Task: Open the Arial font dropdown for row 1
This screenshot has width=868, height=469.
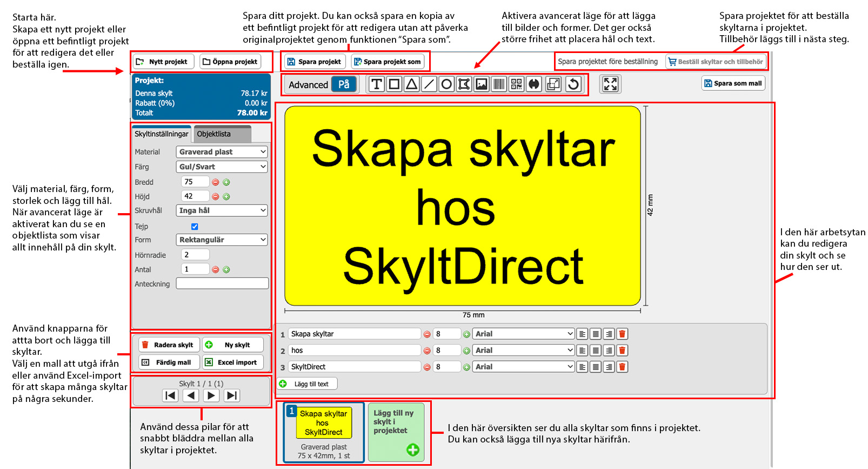Action: tap(523, 334)
